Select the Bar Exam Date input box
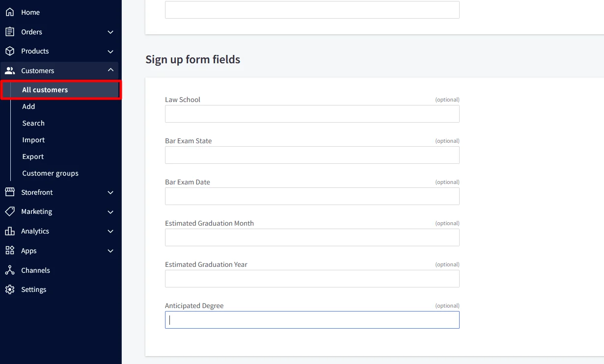The width and height of the screenshot is (604, 364). click(x=312, y=196)
